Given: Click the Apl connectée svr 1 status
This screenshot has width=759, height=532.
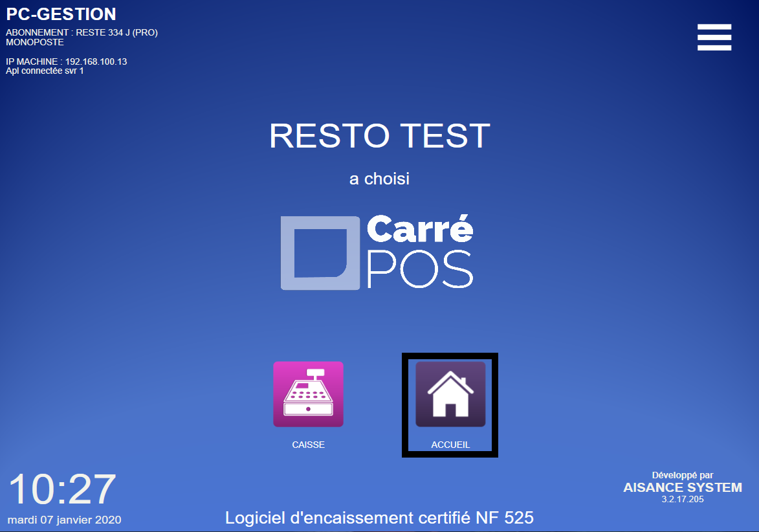Looking at the screenshot, I should [x=45, y=71].
